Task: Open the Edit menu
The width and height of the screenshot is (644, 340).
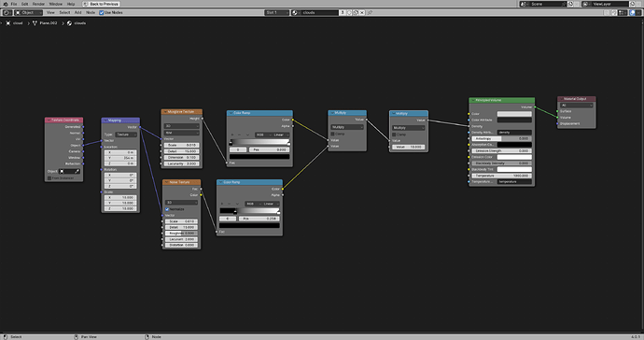Action: click(x=24, y=4)
